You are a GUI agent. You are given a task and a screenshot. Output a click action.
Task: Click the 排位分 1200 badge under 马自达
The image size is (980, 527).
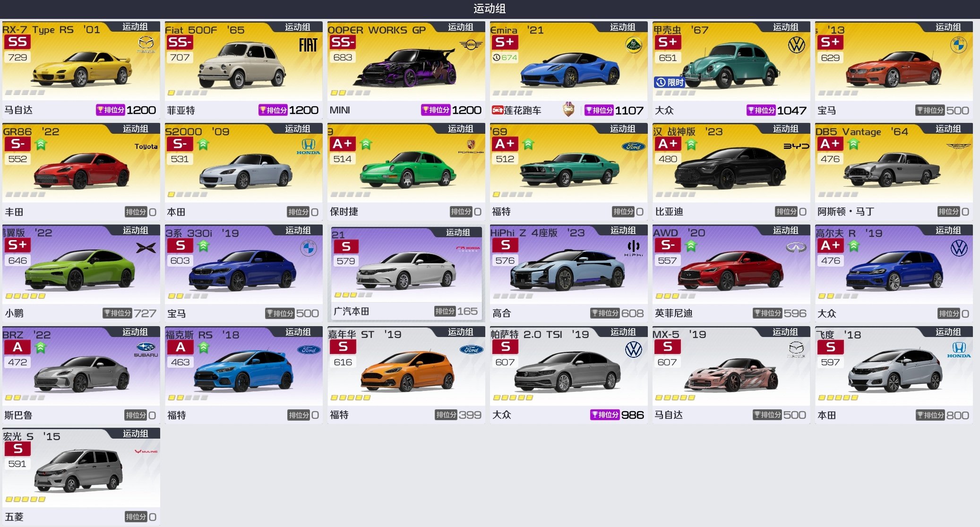tap(126, 110)
